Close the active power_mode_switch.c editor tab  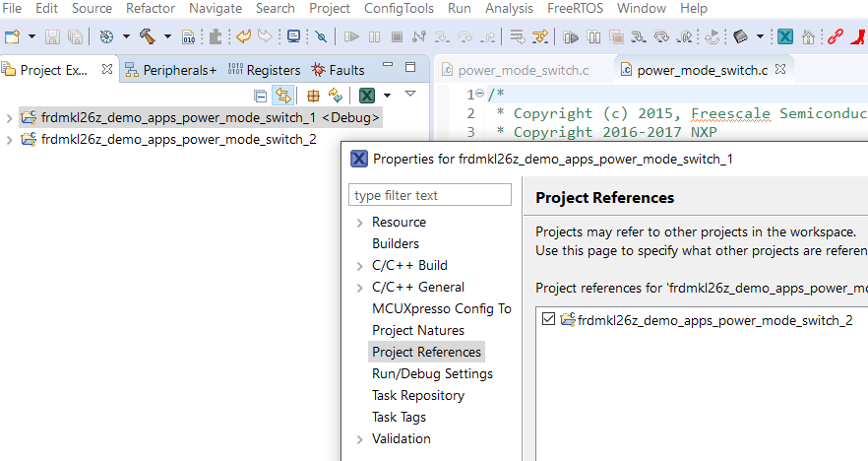point(780,69)
